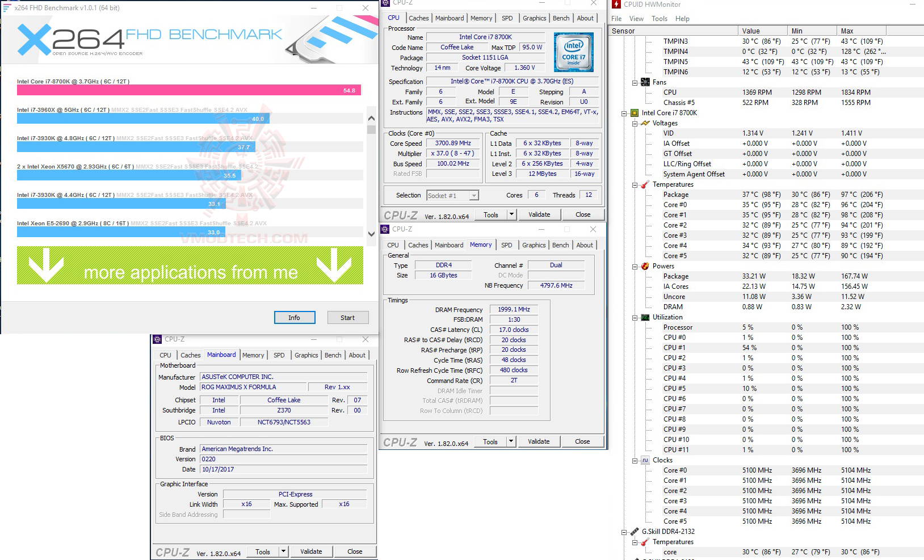Click the DRAM Frequency value 1999.1 MHz

(514, 310)
